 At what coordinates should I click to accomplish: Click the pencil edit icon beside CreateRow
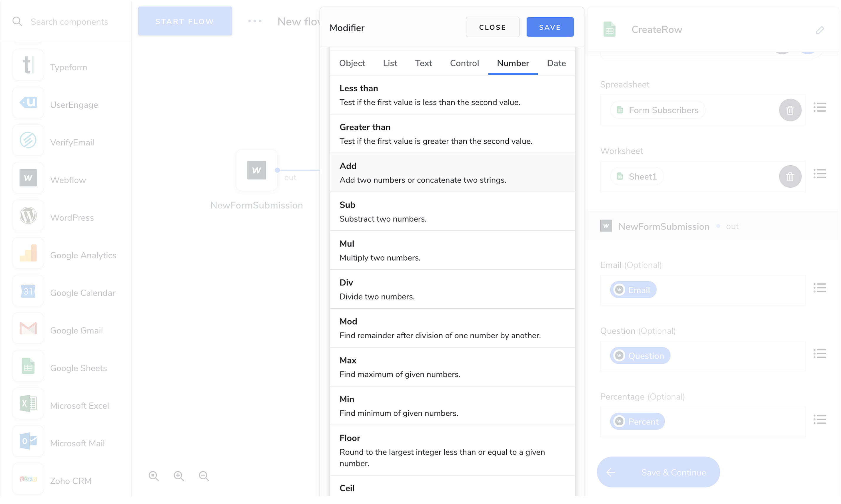click(x=820, y=30)
